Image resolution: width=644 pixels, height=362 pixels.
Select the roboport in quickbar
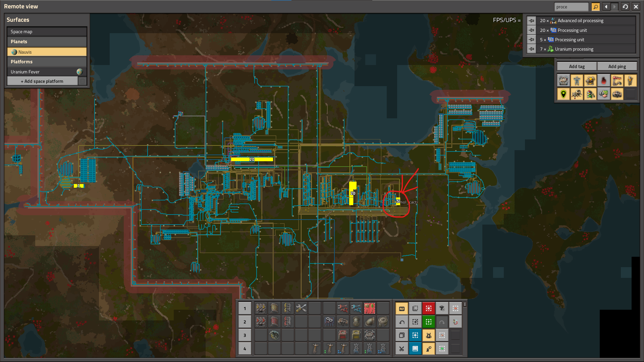(x=369, y=335)
